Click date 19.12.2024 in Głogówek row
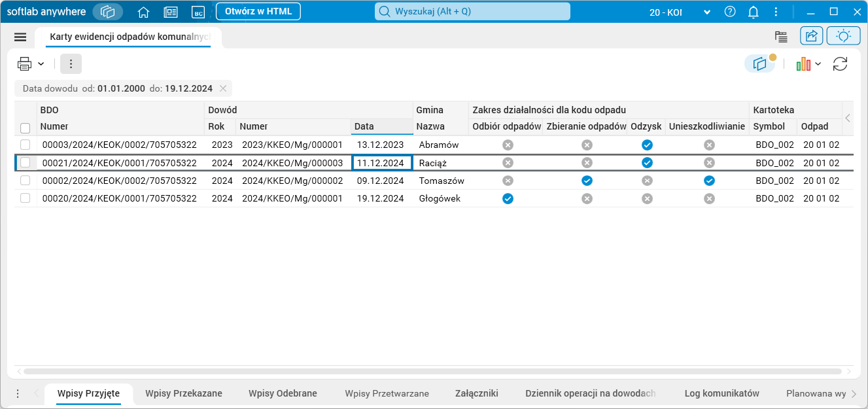The image size is (868, 409). (x=381, y=198)
